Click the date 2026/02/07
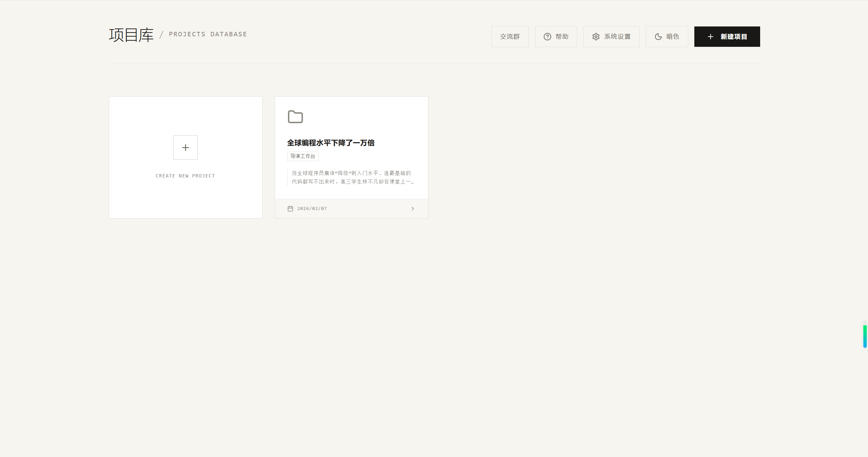This screenshot has height=457, width=868. pos(312,209)
